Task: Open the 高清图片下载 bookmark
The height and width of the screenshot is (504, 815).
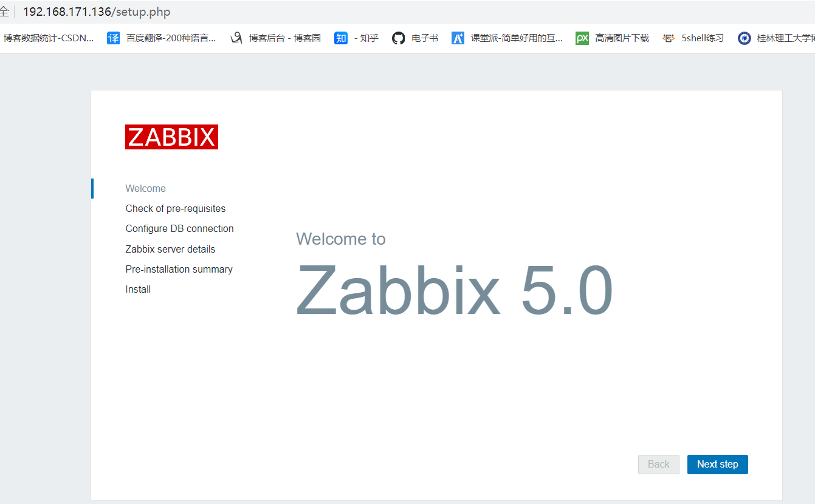Action: point(622,38)
